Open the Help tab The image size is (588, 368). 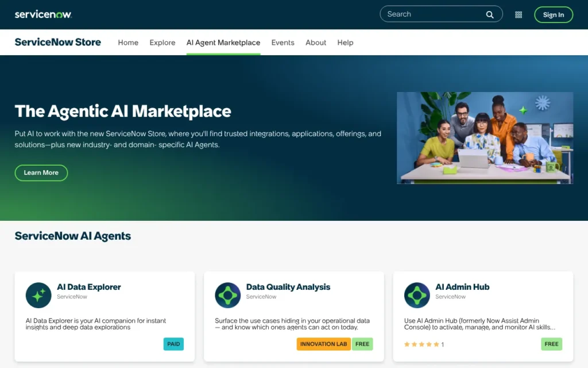345,43
